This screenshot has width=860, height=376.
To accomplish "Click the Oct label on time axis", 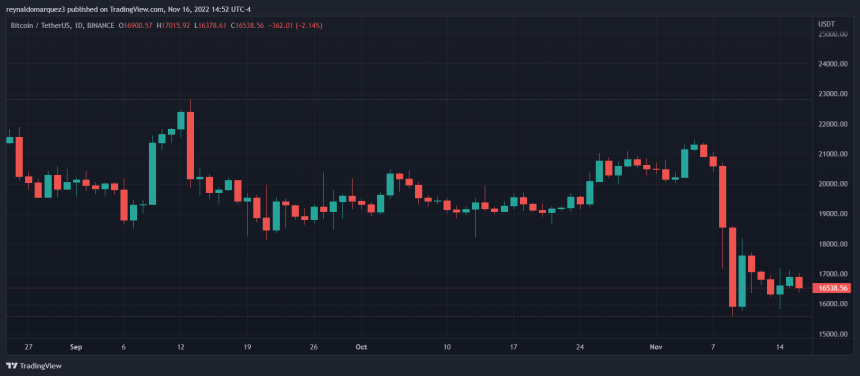I will pos(360,347).
